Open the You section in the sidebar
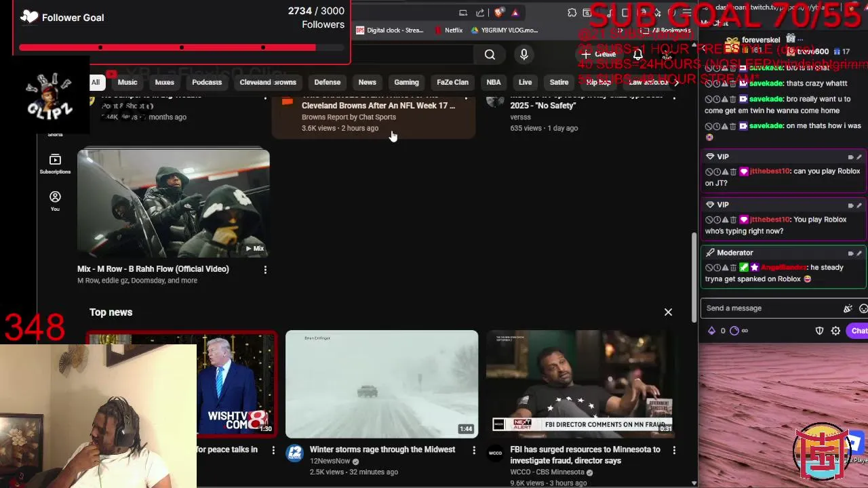The image size is (868, 488). [55, 201]
